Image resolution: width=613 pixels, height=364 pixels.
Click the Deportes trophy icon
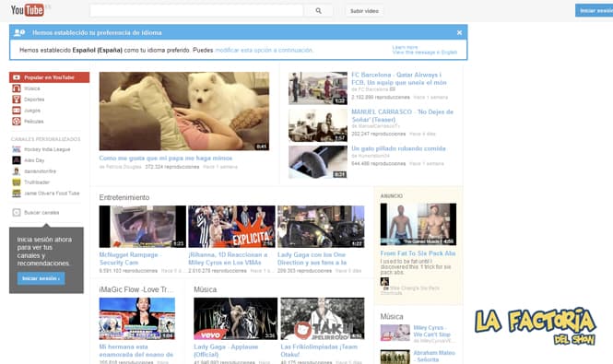coord(17,100)
